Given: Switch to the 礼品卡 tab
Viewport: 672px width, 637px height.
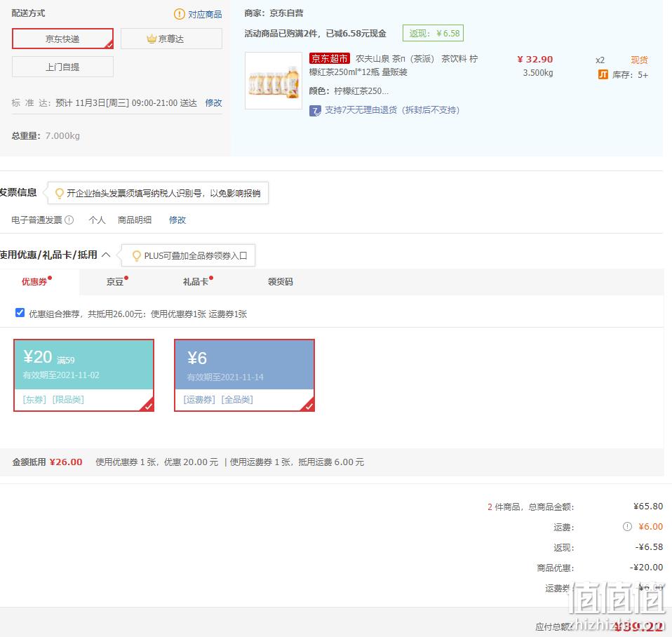Looking at the screenshot, I should click(196, 281).
